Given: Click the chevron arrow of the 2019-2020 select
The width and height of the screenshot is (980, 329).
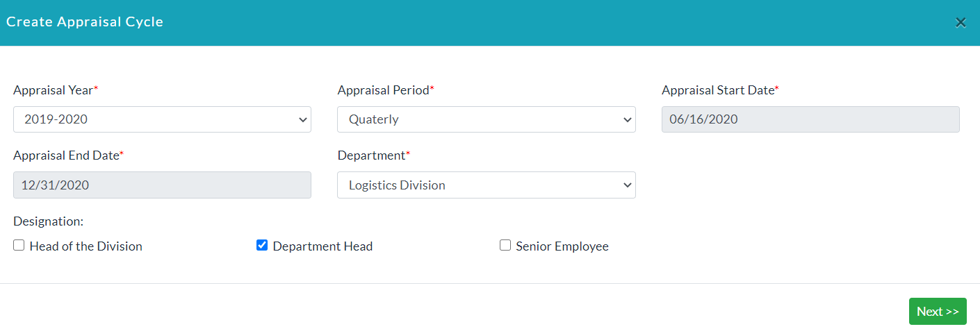Looking at the screenshot, I should (x=302, y=119).
